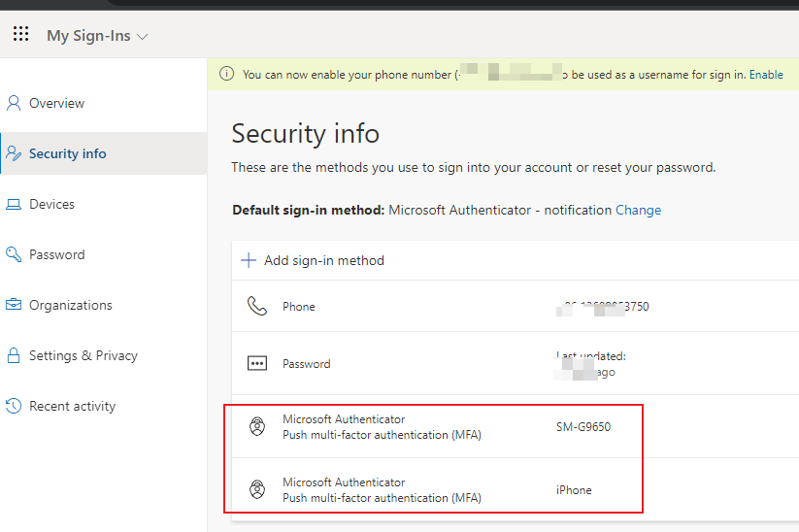Click the info icon in the notification banner
Image resolution: width=799 pixels, height=532 pixels.
[227, 74]
